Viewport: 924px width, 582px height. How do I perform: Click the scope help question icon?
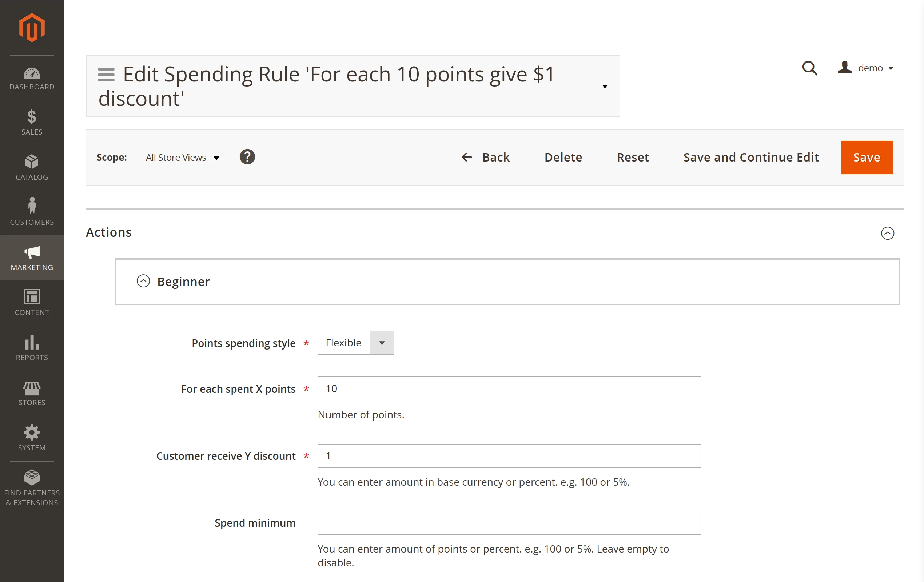pos(247,156)
